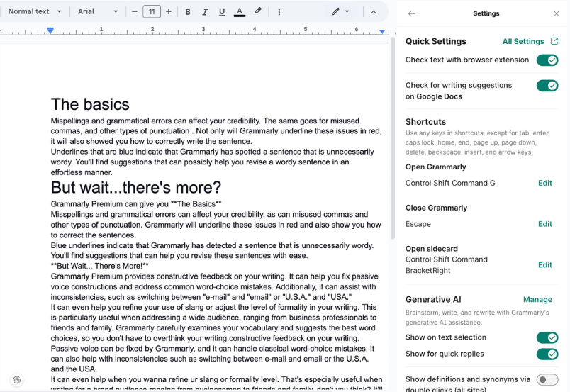Open the text color picker

click(x=239, y=12)
